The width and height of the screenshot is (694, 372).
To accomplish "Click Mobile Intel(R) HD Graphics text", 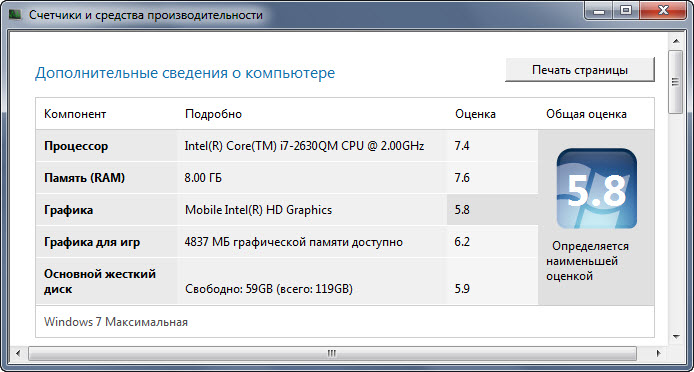I will (x=258, y=209).
